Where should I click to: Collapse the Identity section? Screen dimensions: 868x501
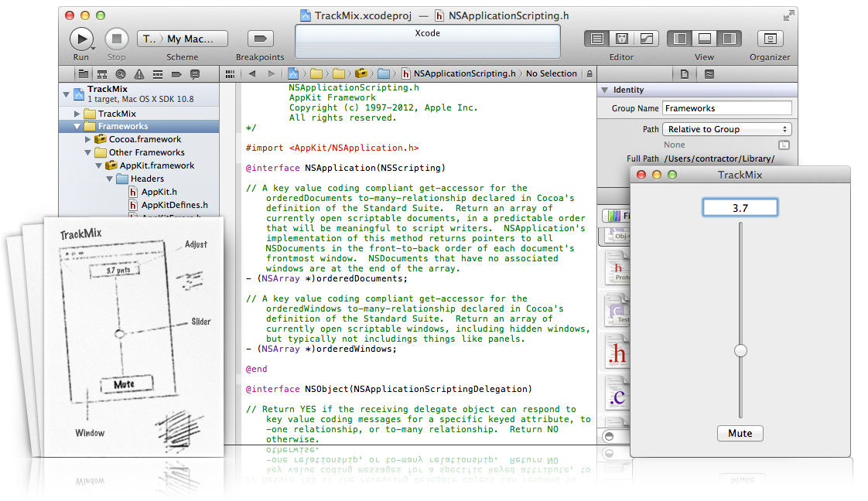pos(605,90)
